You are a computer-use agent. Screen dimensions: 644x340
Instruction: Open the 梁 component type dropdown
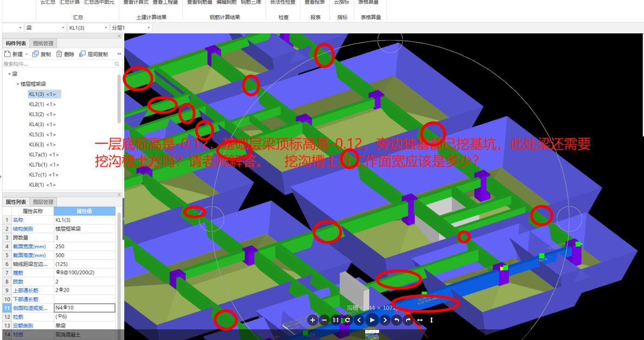45,28
